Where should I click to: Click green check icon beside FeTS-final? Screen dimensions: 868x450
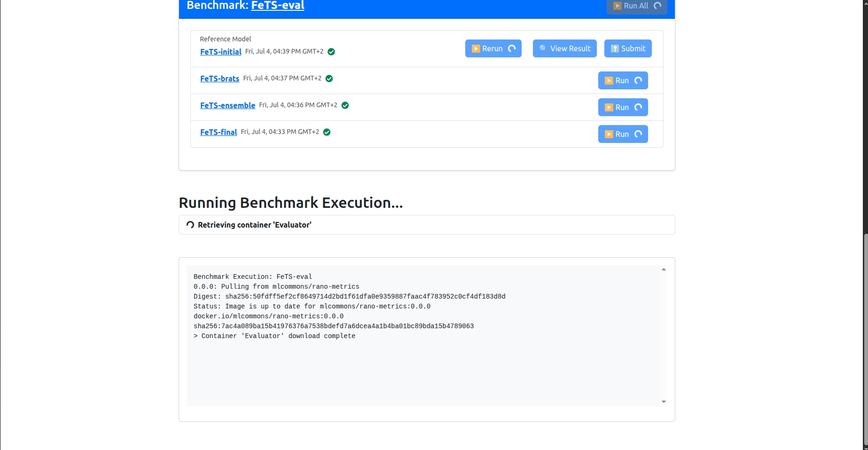[x=327, y=132]
